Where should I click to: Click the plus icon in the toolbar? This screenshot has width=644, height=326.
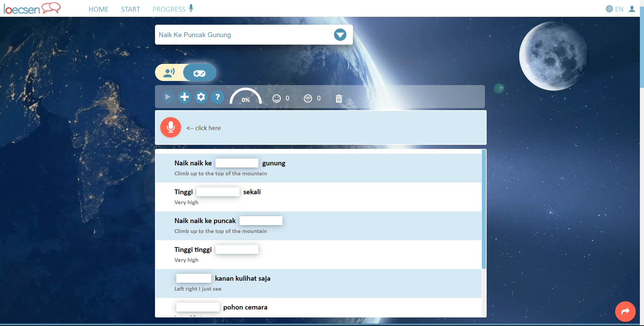[x=185, y=97]
